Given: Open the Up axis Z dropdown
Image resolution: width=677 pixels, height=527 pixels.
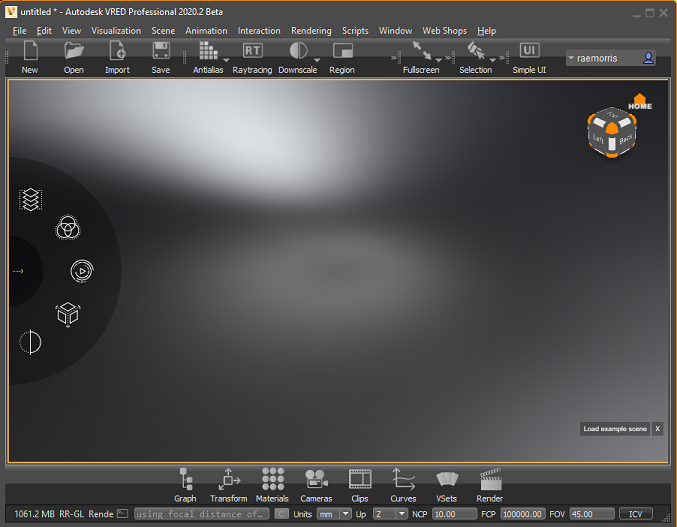Looking at the screenshot, I should (390, 514).
